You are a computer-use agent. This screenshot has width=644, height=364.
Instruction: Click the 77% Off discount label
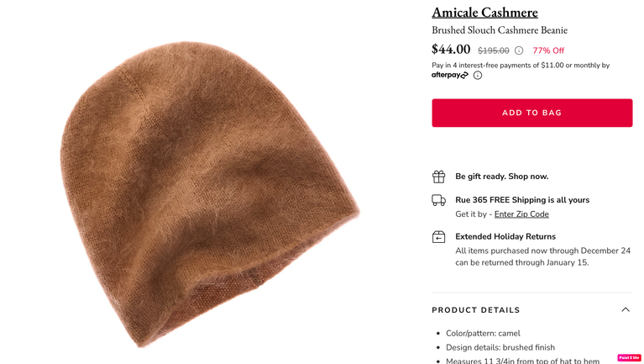[x=548, y=50]
